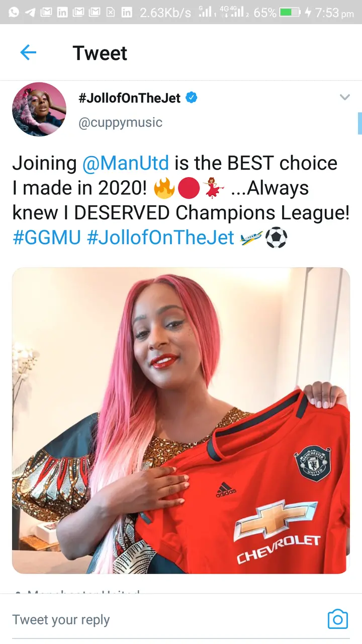
Task: Open the cuppymusic profile avatar
Action: point(39,109)
